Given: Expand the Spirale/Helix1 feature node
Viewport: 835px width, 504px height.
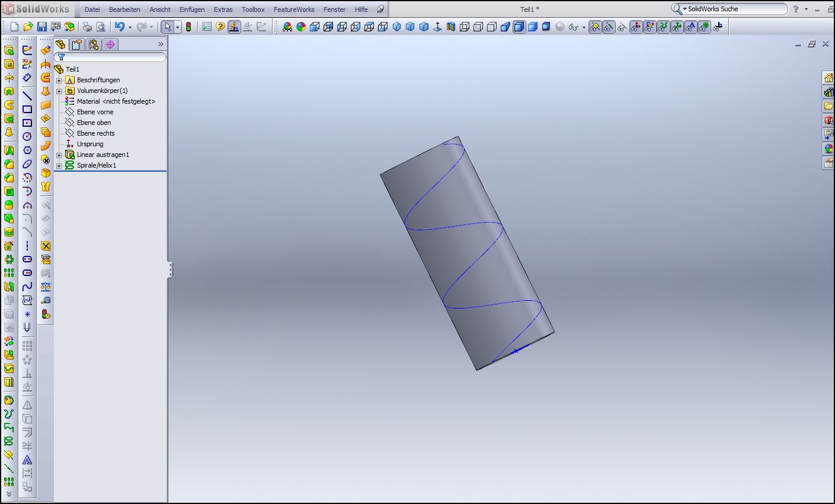Looking at the screenshot, I should pos(59,165).
